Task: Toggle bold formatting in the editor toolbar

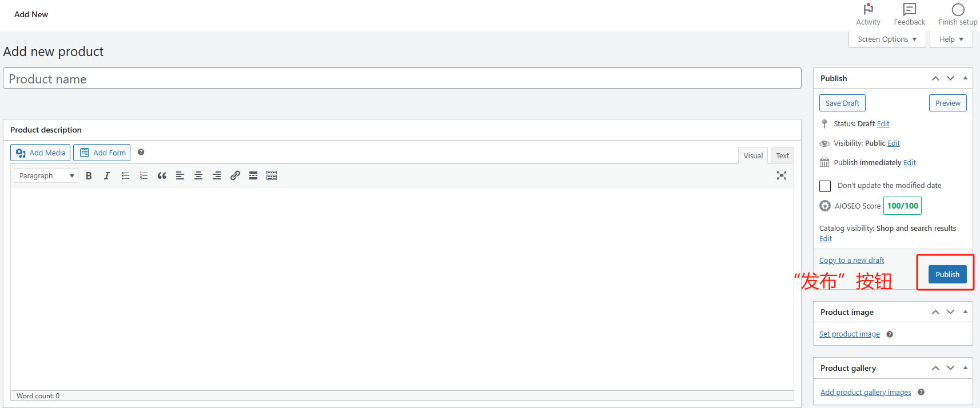Action: [x=89, y=176]
